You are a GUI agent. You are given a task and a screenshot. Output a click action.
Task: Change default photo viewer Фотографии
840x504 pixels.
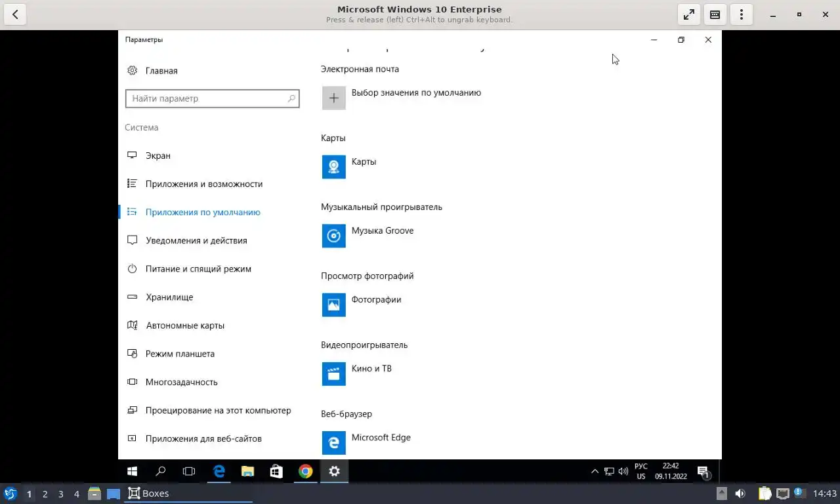tap(376, 299)
